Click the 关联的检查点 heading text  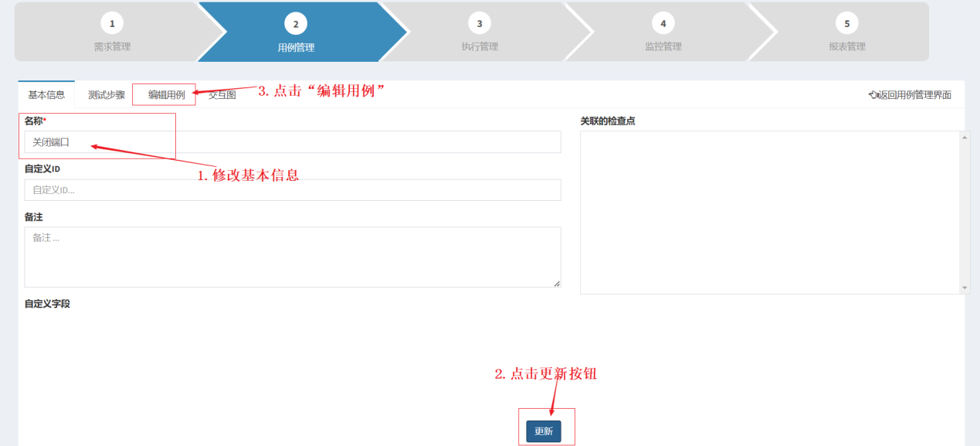point(608,121)
